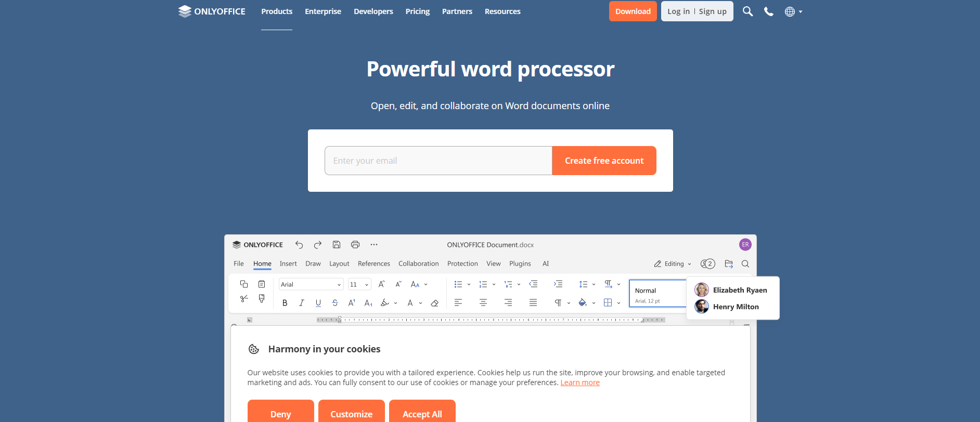
Task: Toggle Italic formatting
Action: click(x=302, y=303)
